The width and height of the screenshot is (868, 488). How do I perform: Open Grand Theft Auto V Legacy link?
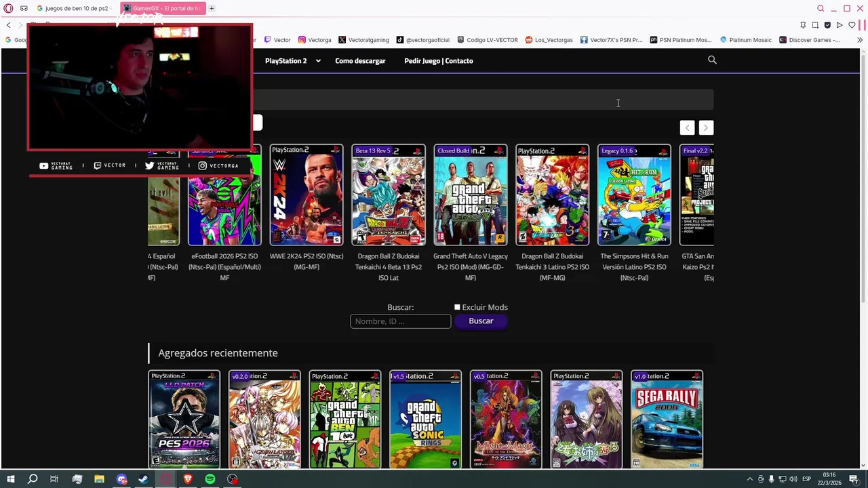(x=471, y=267)
